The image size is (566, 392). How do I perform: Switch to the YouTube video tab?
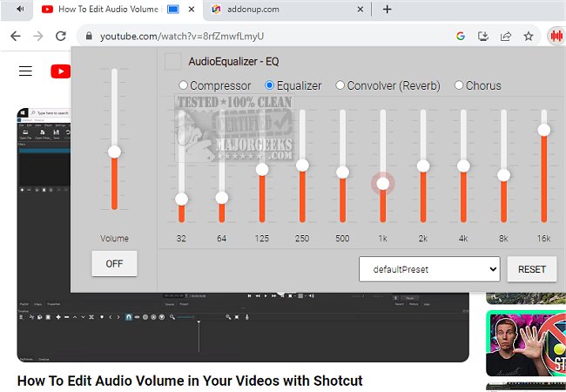(x=109, y=10)
